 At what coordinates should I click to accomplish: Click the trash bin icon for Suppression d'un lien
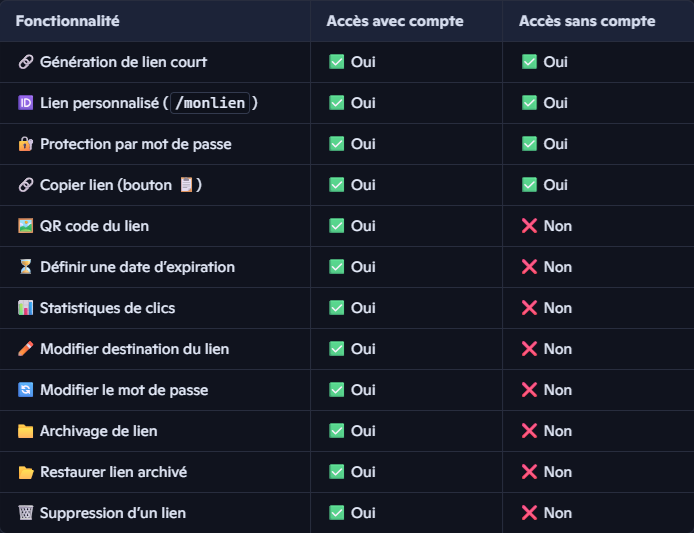click(26, 513)
